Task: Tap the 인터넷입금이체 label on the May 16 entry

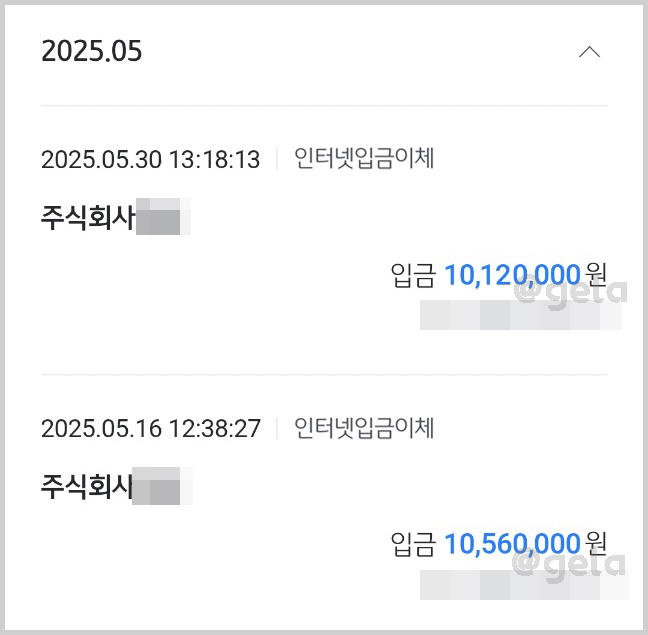Action: coord(364,428)
